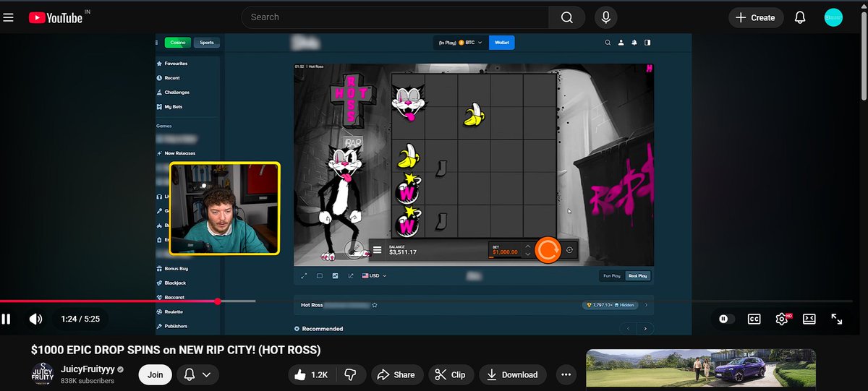Viewport: 868px width, 391px height.
Task: Open the slot game hamburger menu
Action: [x=377, y=251]
